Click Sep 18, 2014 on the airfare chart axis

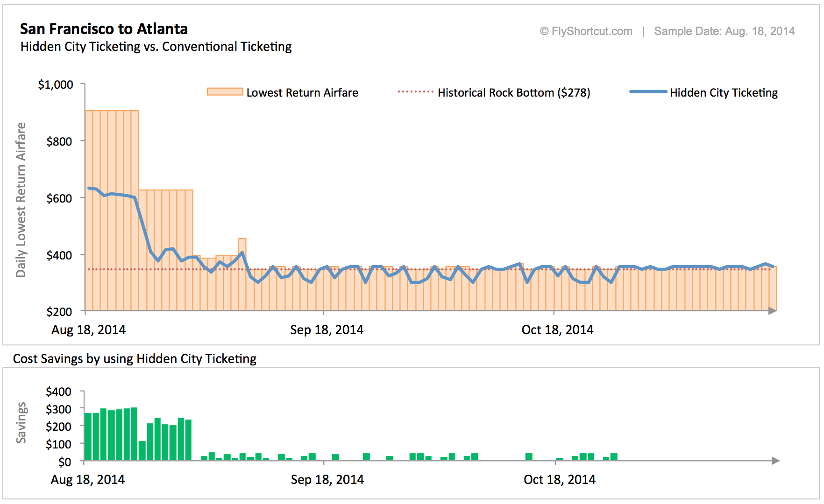[327, 330]
